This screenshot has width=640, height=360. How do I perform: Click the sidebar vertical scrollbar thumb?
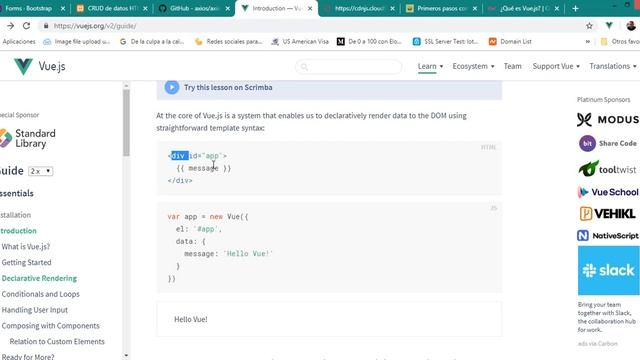point(126,122)
